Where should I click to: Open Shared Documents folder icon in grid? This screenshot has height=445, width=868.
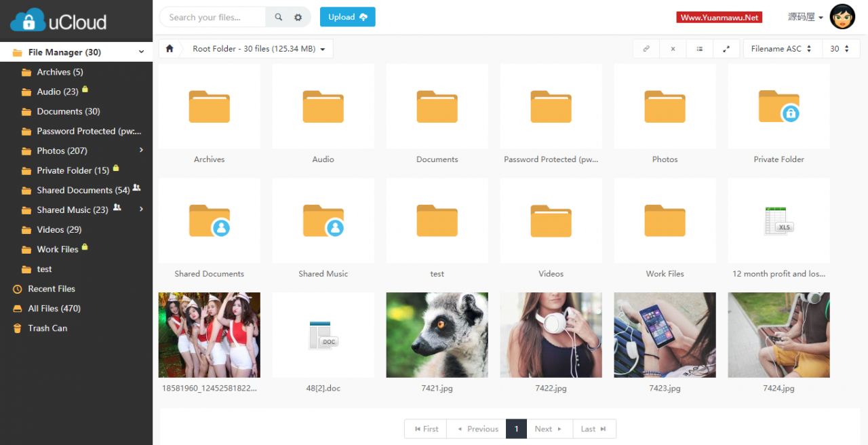point(209,220)
